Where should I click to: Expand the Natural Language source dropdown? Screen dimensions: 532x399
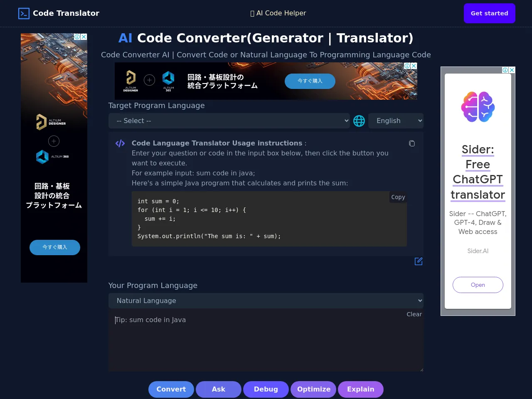tap(266, 300)
